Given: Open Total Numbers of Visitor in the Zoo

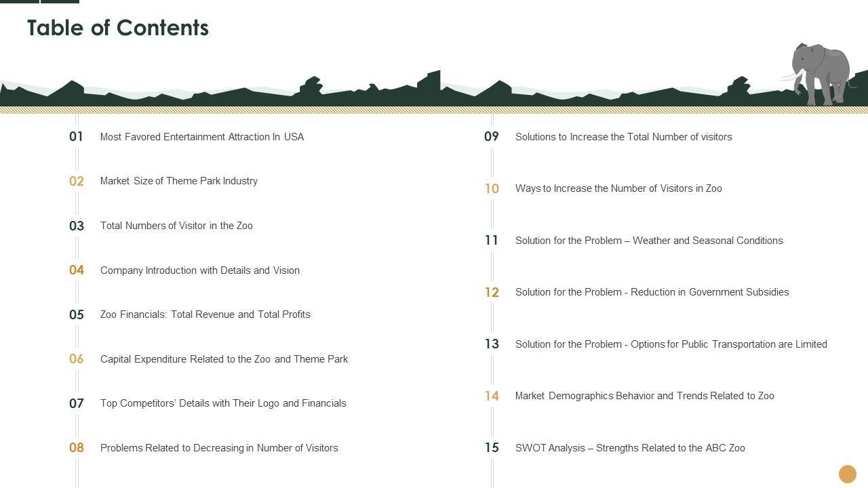Looking at the screenshot, I should [176, 226].
